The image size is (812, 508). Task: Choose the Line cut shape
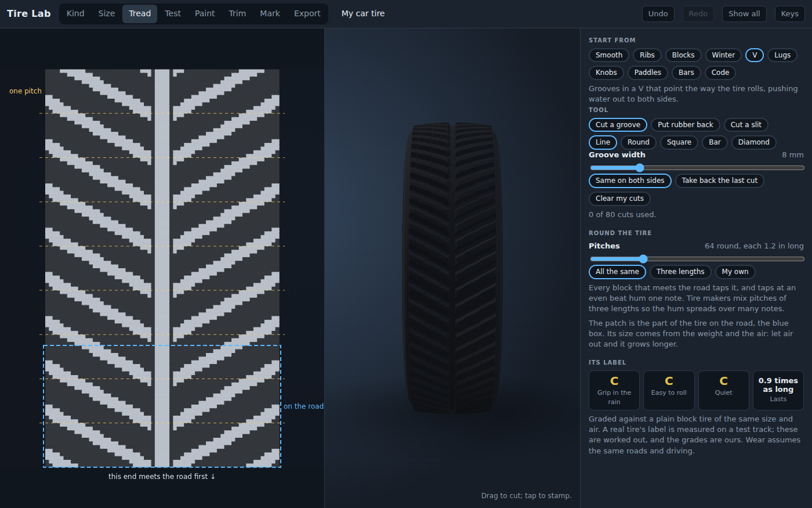(603, 142)
